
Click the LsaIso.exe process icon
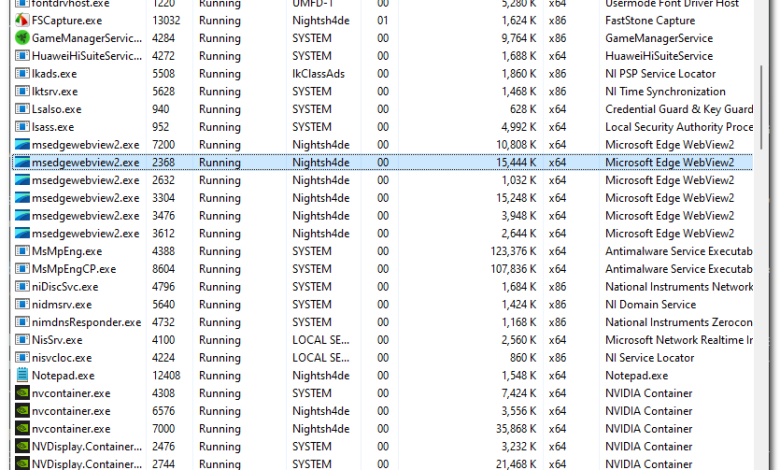pos(22,109)
